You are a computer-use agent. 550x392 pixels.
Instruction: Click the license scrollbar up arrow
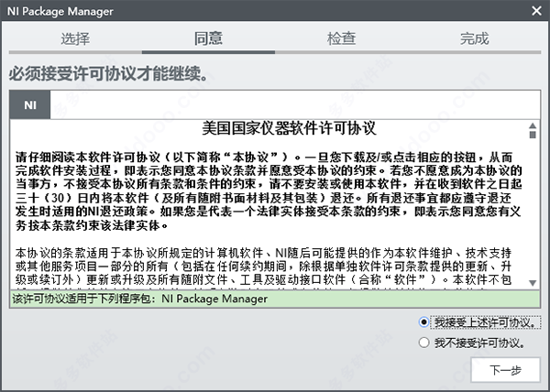point(533,125)
